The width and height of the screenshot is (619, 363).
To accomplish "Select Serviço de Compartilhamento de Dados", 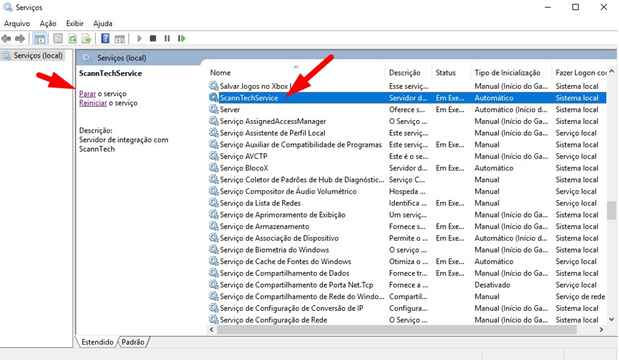I will pyautogui.click(x=407, y=273).
